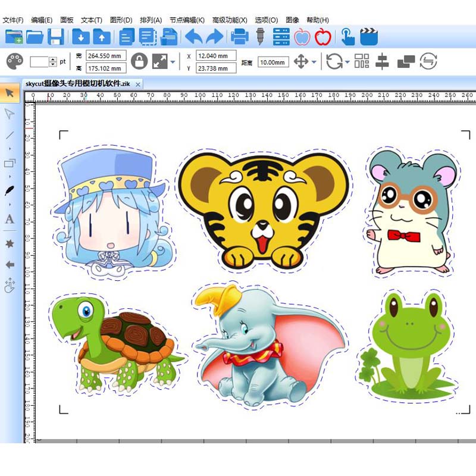Toggle the aspect ratio lock
The width and height of the screenshot is (476, 476).
click(139, 61)
